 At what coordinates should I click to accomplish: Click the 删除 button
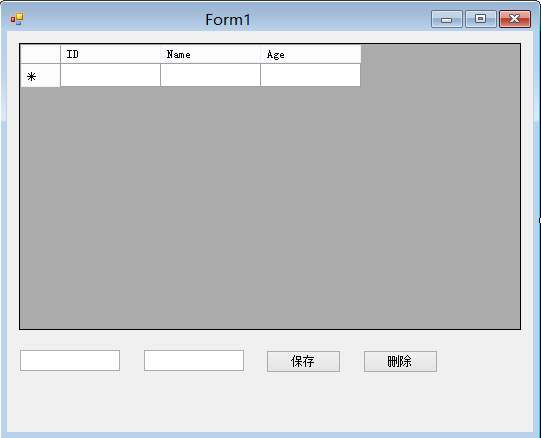coord(400,361)
